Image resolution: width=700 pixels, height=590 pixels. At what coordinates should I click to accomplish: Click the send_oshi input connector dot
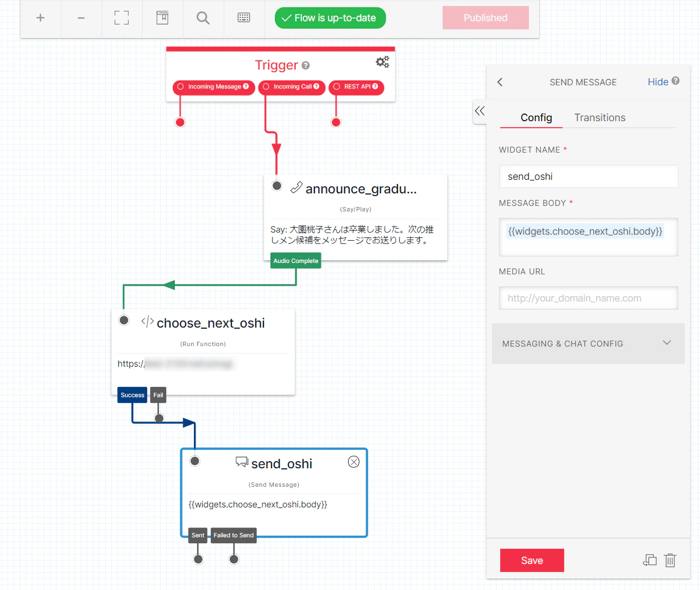[194, 461]
